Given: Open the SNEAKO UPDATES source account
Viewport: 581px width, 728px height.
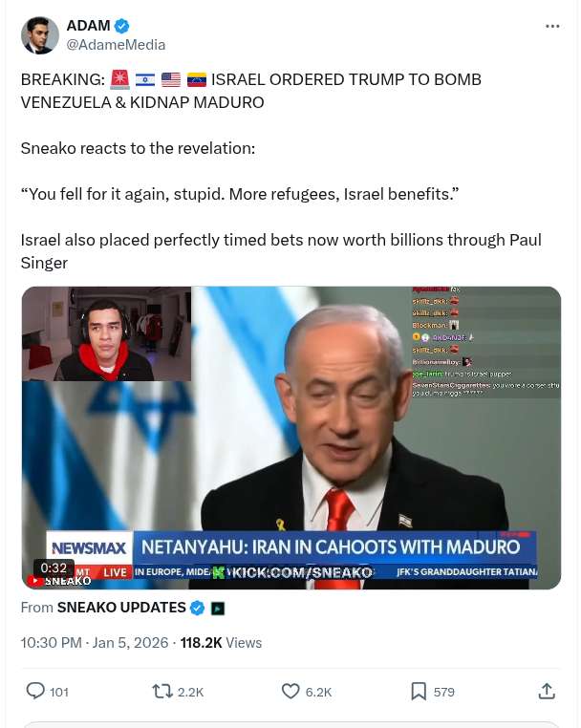Looking at the screenshot, I should coord(121,608).
